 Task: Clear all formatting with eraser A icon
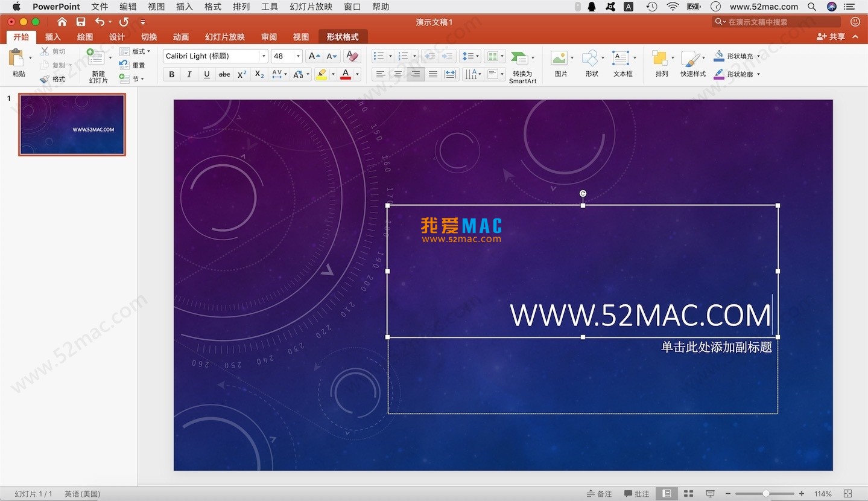point(352,56)
